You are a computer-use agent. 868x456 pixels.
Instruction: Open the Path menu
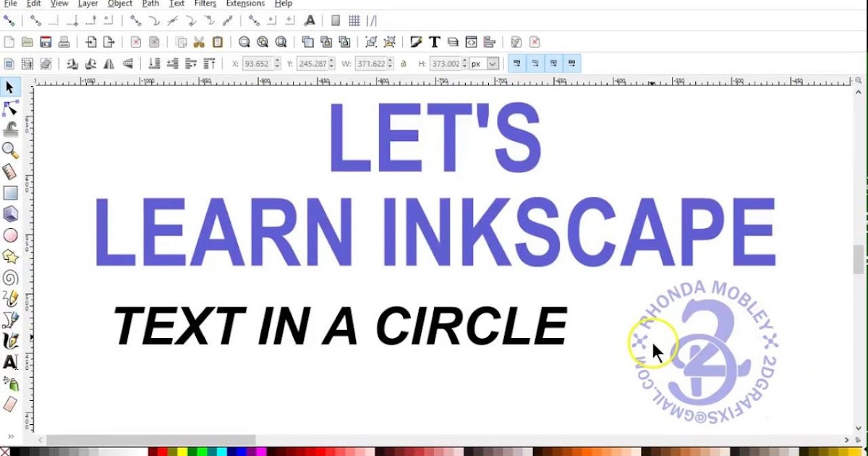coord(150,4)
